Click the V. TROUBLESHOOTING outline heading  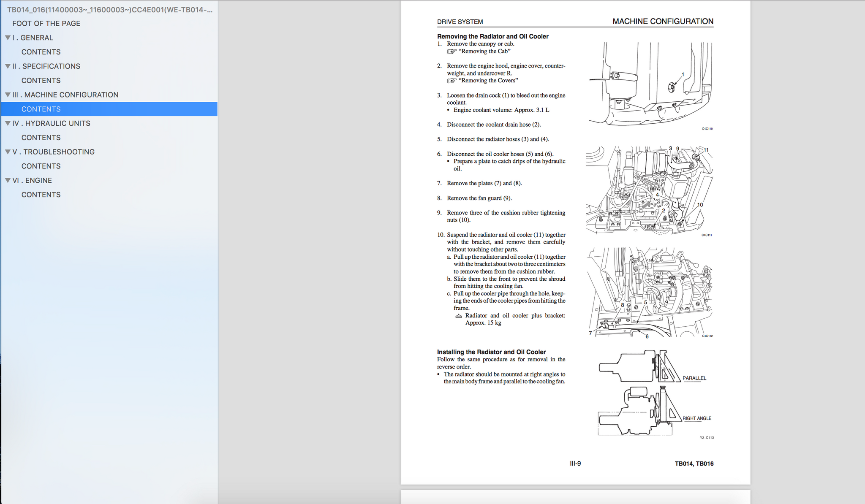click(53, 152)
